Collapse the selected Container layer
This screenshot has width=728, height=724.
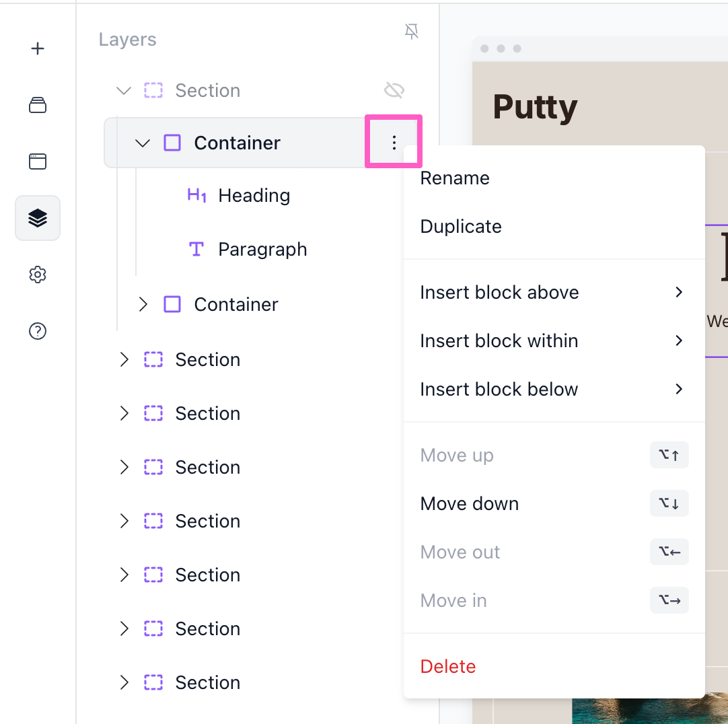pos(142,143)
